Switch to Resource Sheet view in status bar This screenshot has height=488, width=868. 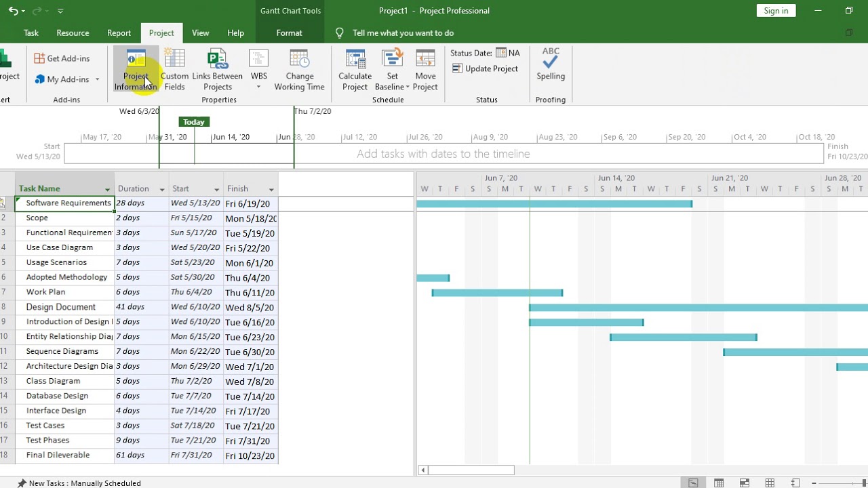point(770,483)
